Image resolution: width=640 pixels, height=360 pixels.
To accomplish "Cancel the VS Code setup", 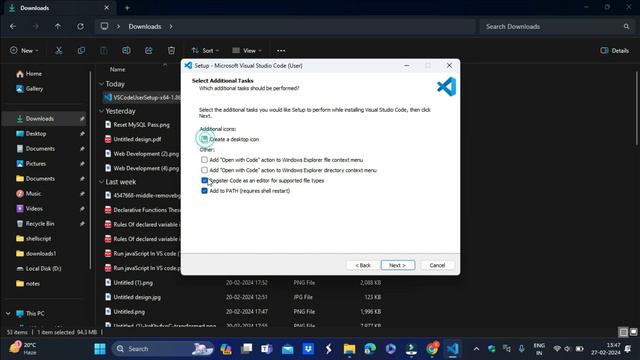I will point(437,265).
